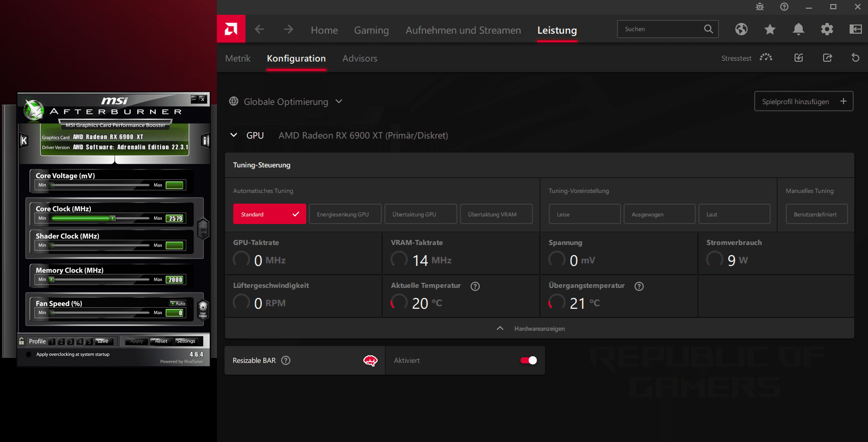Click the import tuning profile icon
The width and height of the screenshot is (868, 442).
click(x=799, y=58)
